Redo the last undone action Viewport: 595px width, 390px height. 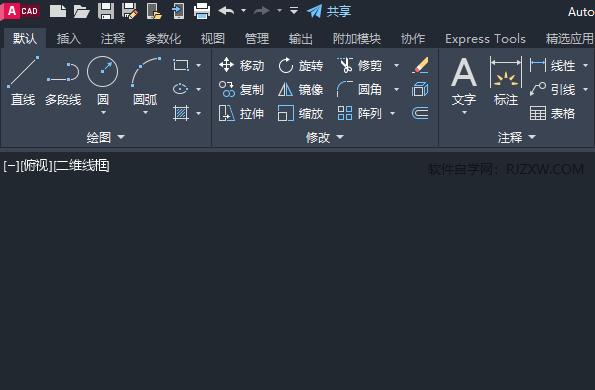(262, 11)
